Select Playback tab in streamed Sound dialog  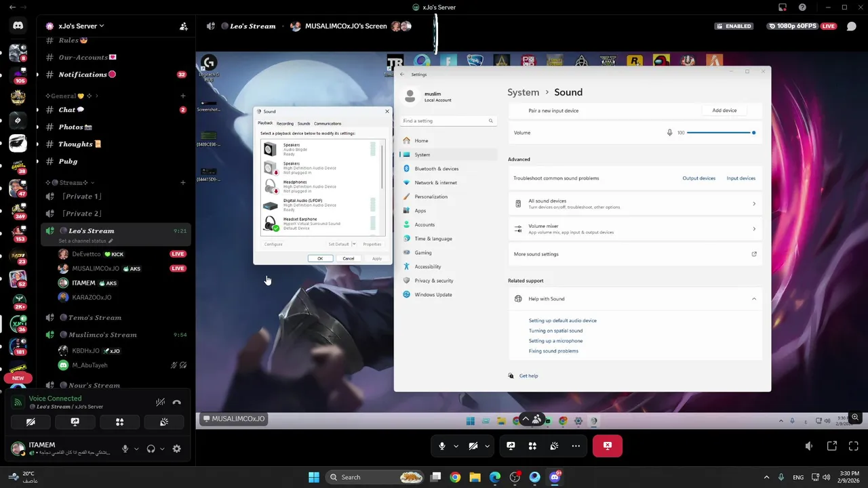tap(265, 123)
